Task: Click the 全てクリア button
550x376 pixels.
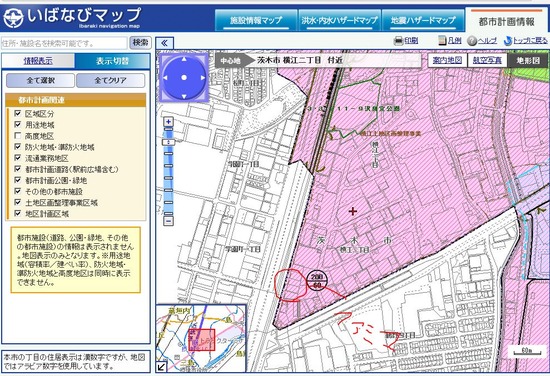Action: click(110, 80)
